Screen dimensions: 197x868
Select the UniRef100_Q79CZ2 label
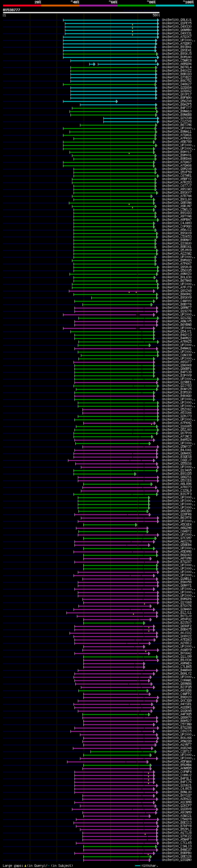[176, 836]
